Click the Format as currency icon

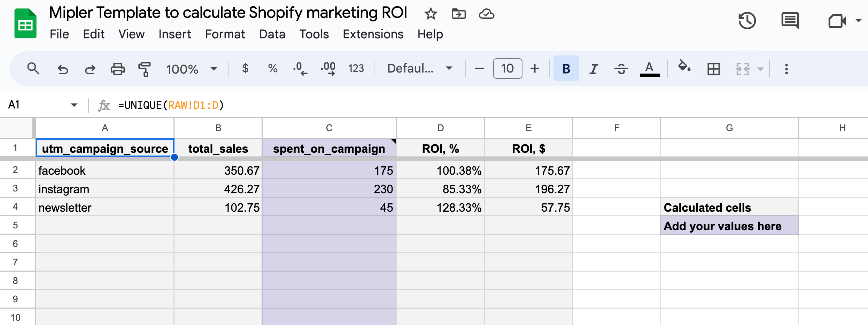[x=246, y=68]
